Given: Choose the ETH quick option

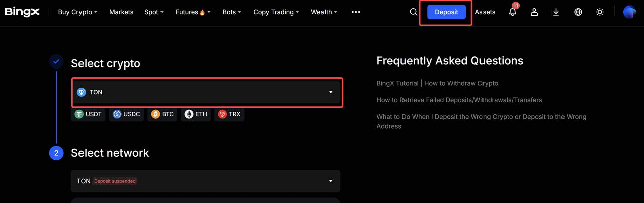Looking at the screenshot, I should 195,114.
